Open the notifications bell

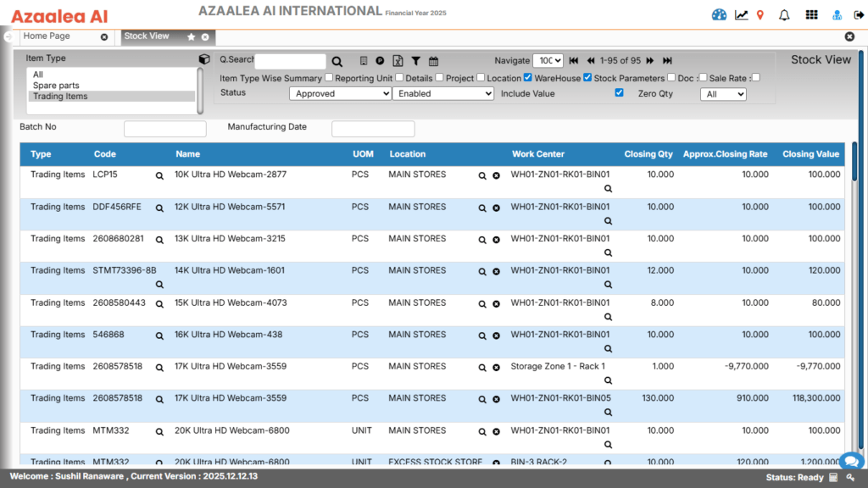coord(784,14)
